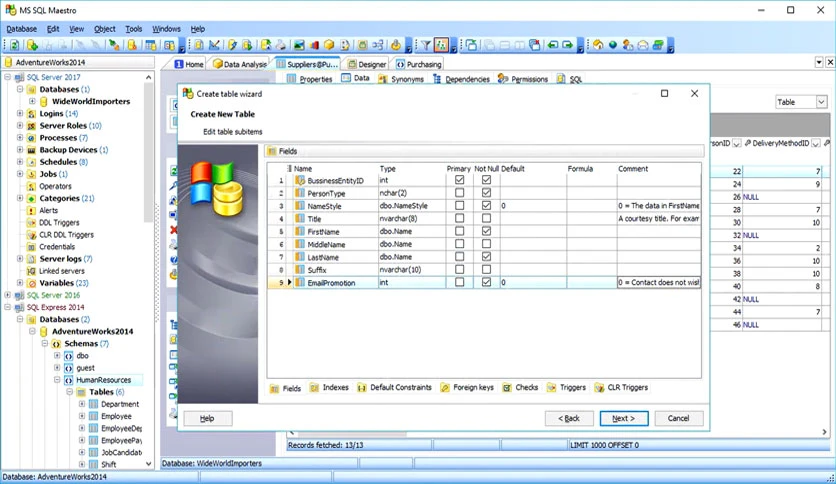Switch to the Data Analysis tab
Viewport: 836px width, 484px height.
click(239, 64)
